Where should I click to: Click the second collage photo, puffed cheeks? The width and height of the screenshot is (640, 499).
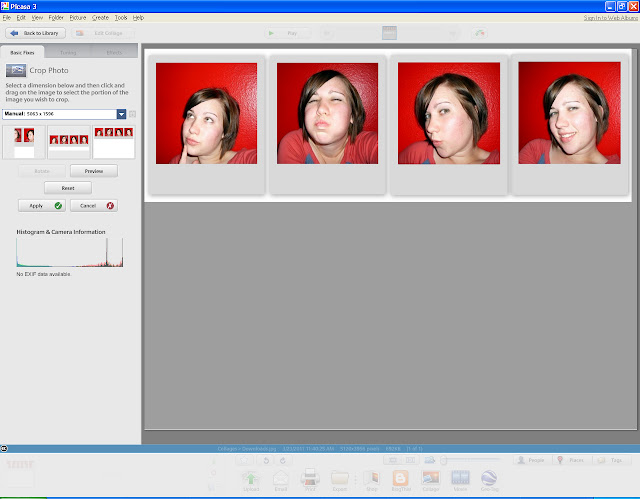[327, 113]
